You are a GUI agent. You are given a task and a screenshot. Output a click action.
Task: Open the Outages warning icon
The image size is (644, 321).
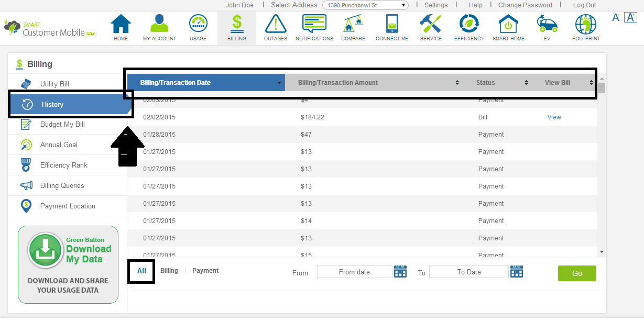[x=276, y=25]
